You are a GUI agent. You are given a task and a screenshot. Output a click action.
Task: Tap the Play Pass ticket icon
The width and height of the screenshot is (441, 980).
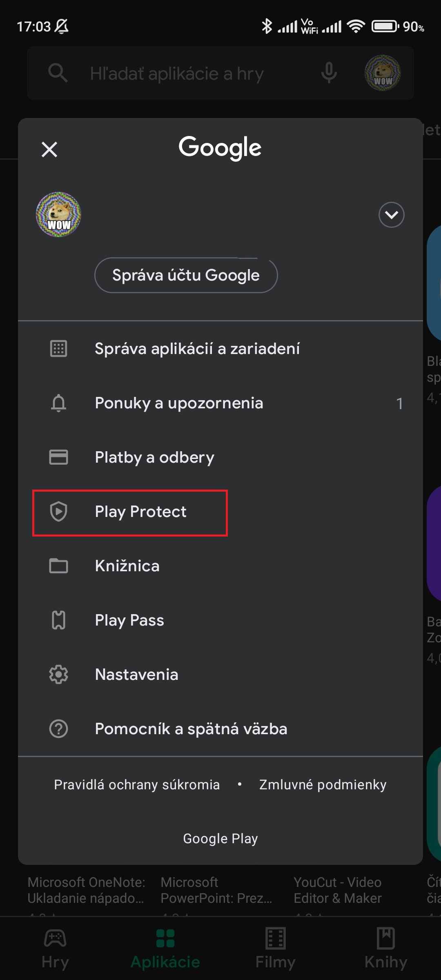(58, 620)
